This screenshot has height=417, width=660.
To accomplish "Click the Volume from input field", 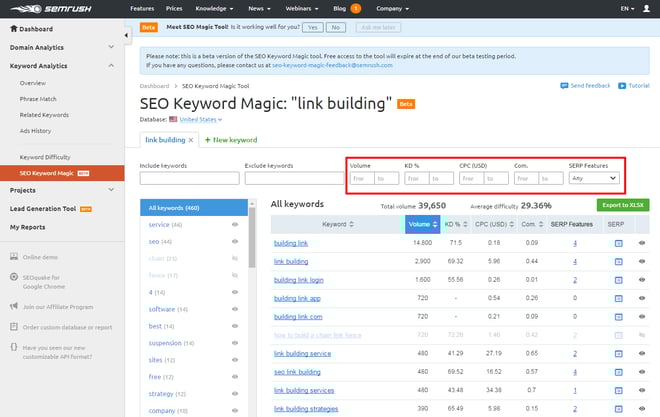I will pos(362,178).
